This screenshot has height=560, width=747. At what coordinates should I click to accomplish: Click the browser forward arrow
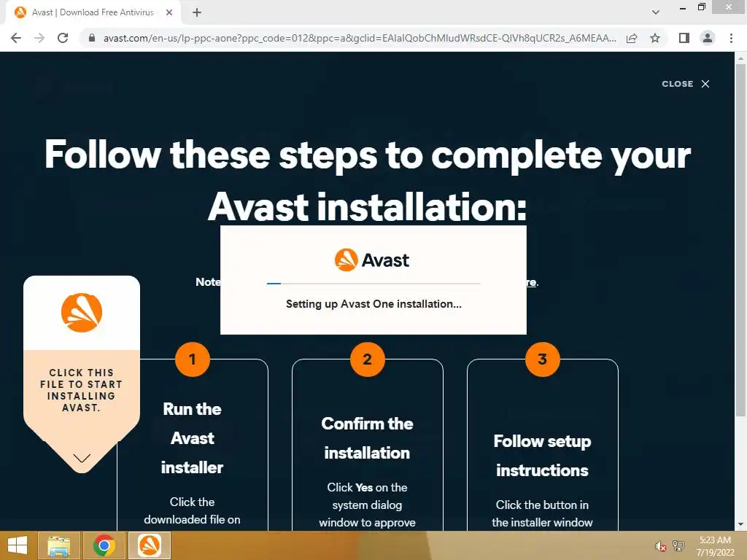tap(39, 38)
